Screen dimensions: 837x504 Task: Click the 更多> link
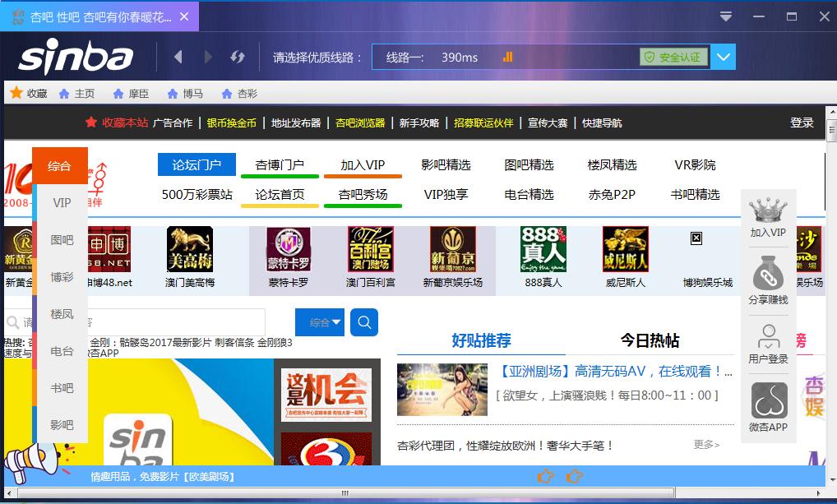pyautogui.click(x=706, y=444)
